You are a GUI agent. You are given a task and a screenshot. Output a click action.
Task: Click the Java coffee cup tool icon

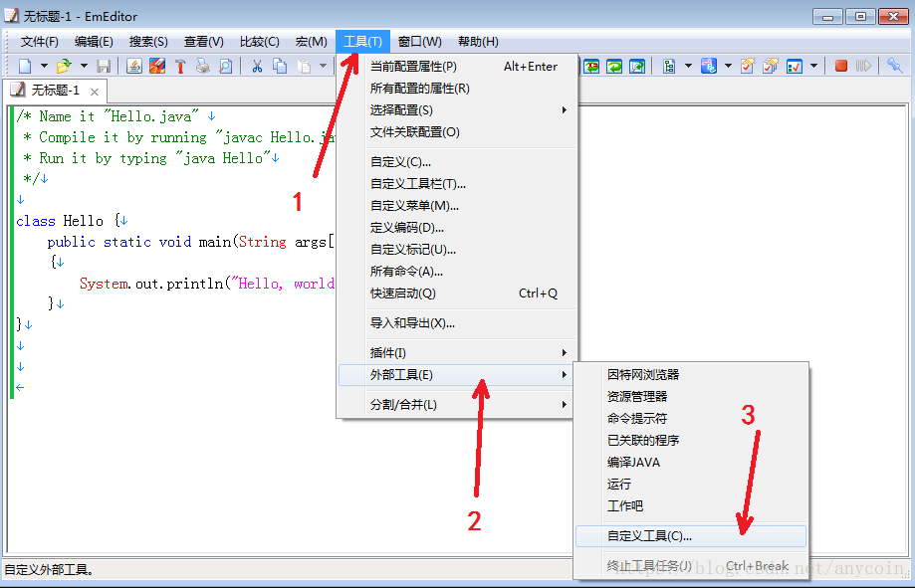133,66
